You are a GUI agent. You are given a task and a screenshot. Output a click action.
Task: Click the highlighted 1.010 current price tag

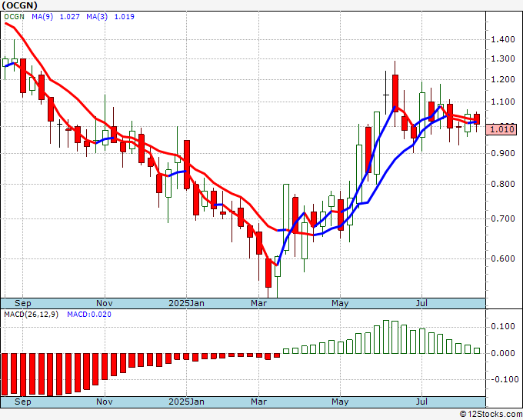point(501,129)
